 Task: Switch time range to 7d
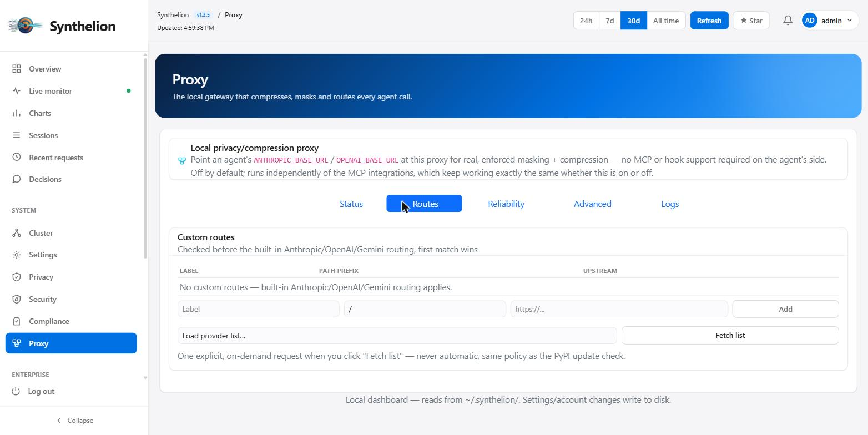tap(609, 21)
